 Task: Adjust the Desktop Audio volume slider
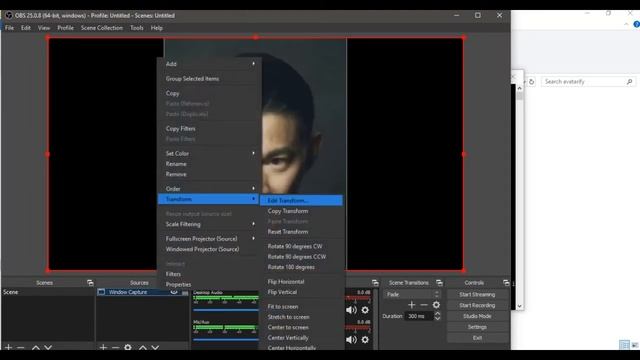click(x=226, y=310)
